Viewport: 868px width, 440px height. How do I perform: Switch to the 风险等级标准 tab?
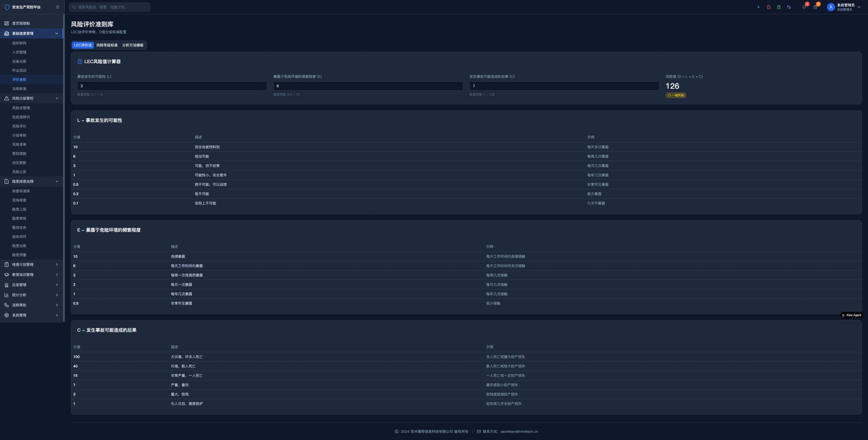107,45
